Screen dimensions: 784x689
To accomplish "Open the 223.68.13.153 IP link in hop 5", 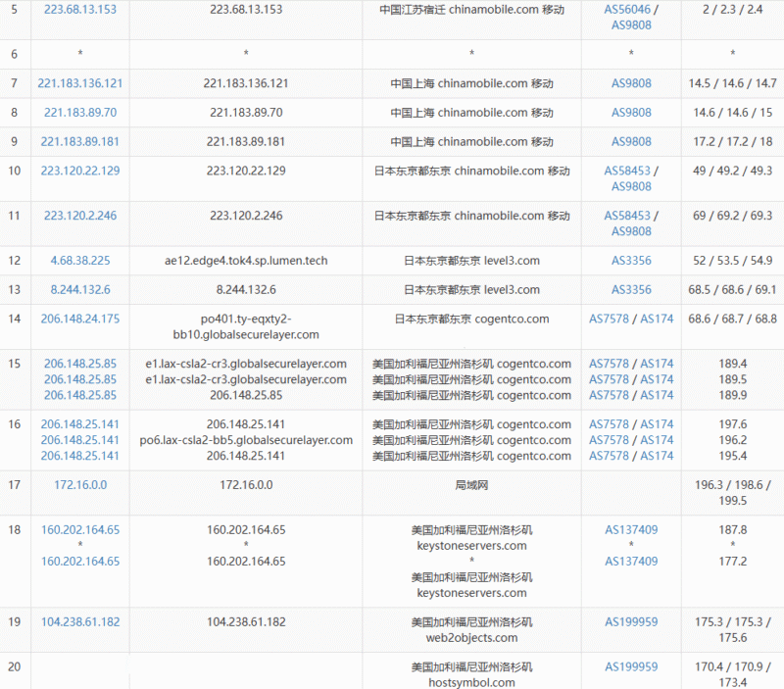I will [x=80, y=10].
